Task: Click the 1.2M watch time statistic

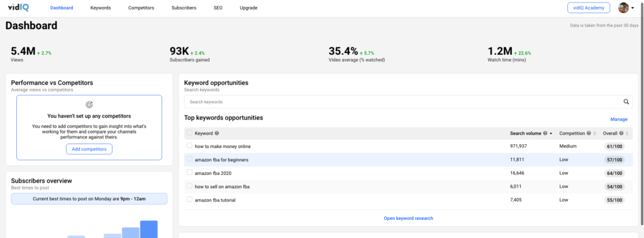Action: click(x=500, y=52)
